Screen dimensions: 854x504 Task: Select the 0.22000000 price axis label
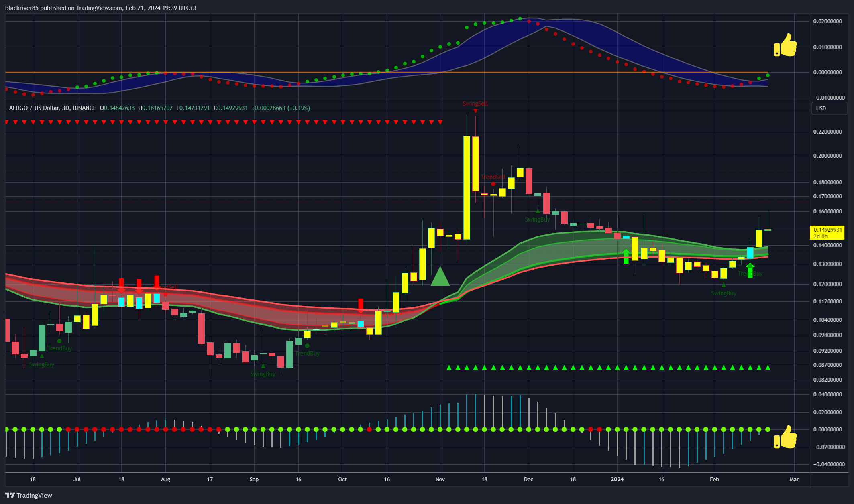(828, 132)
